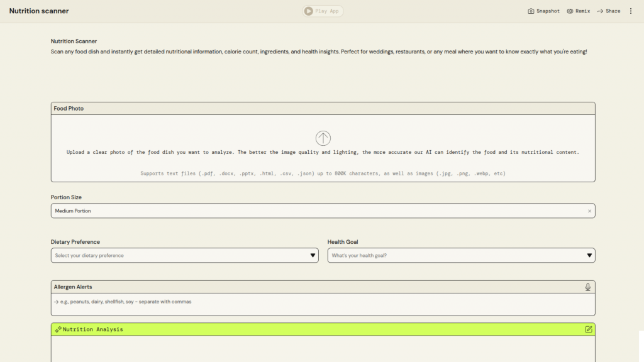Click the Food Photo upload instructions text
Image resolution: width=644 pixels, height=362 pixels.
pyautogui.click(x=323, y=153)
